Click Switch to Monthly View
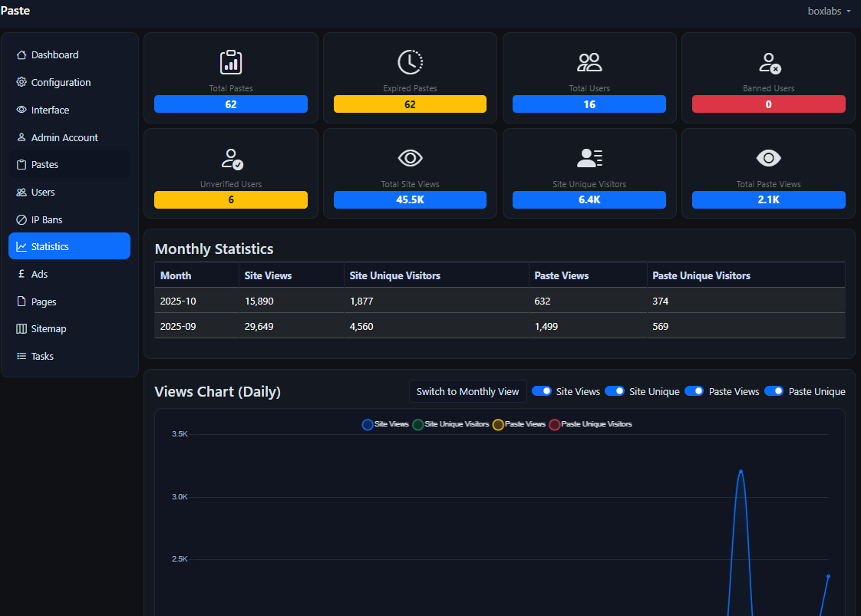861x616 pixels. pyautogui.click(x=467, y=390)
